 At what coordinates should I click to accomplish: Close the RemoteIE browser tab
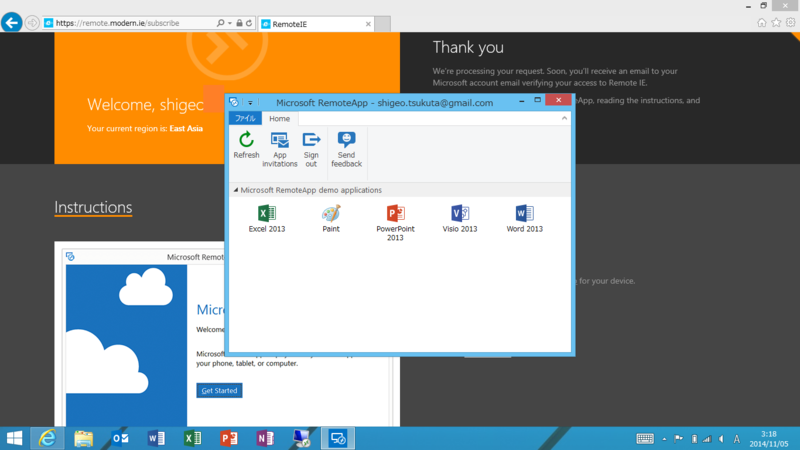pos(368,24)
